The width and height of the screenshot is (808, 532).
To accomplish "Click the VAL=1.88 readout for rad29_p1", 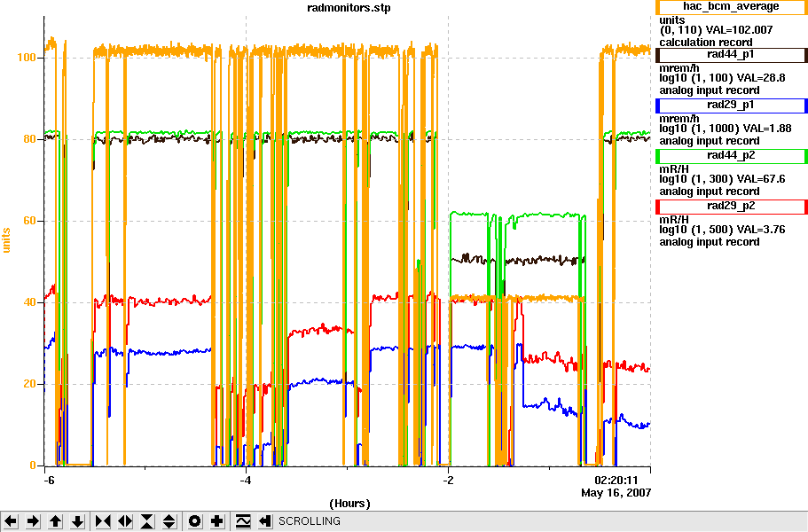I will 767,129.
